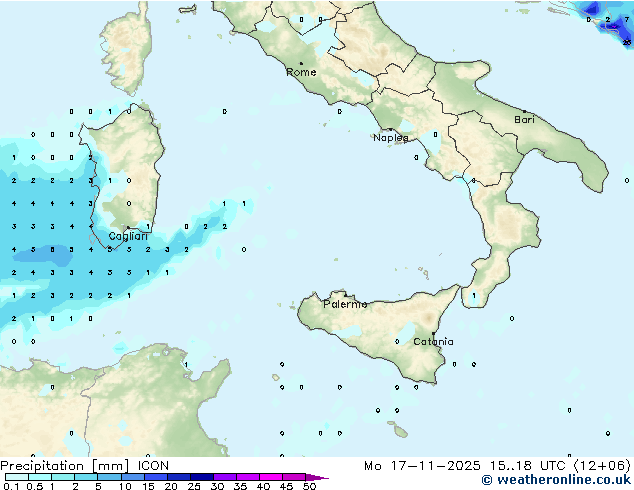Click the ICON model name label

tap(153, 466)
